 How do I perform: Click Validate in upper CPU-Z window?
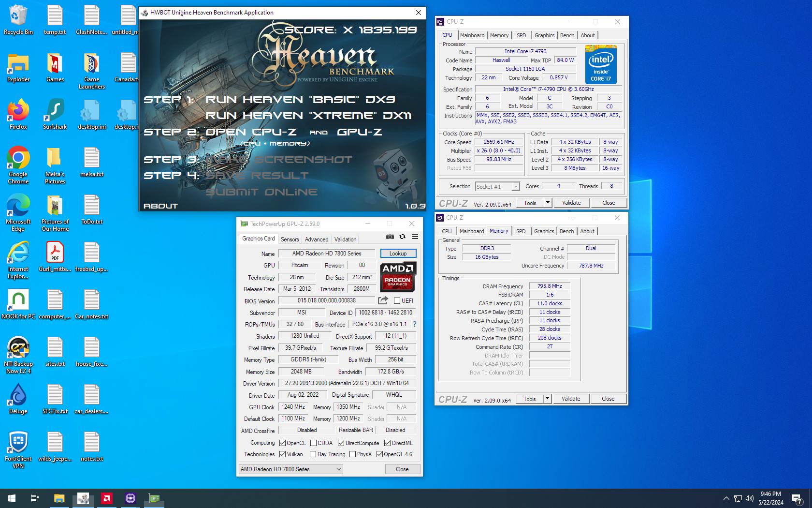(571, 203)
